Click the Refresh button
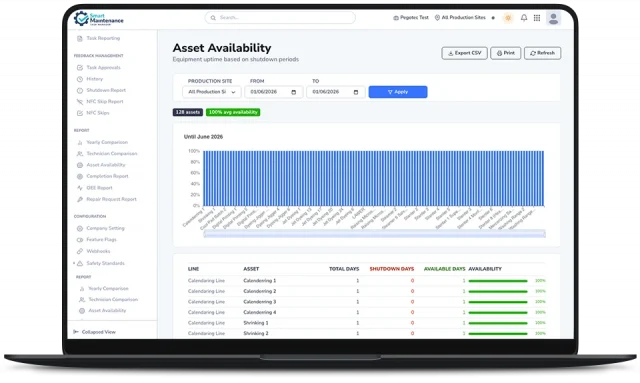The width and height of the screenshot is (640, 383). (542, 53)
